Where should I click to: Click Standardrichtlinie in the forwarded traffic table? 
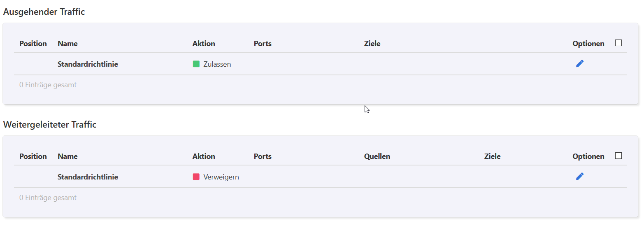coord(88,177)
